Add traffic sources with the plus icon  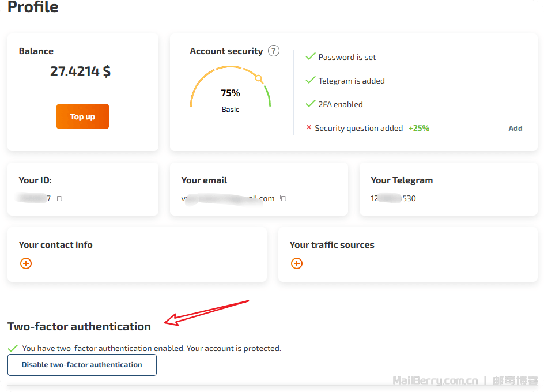pos(297,263)
